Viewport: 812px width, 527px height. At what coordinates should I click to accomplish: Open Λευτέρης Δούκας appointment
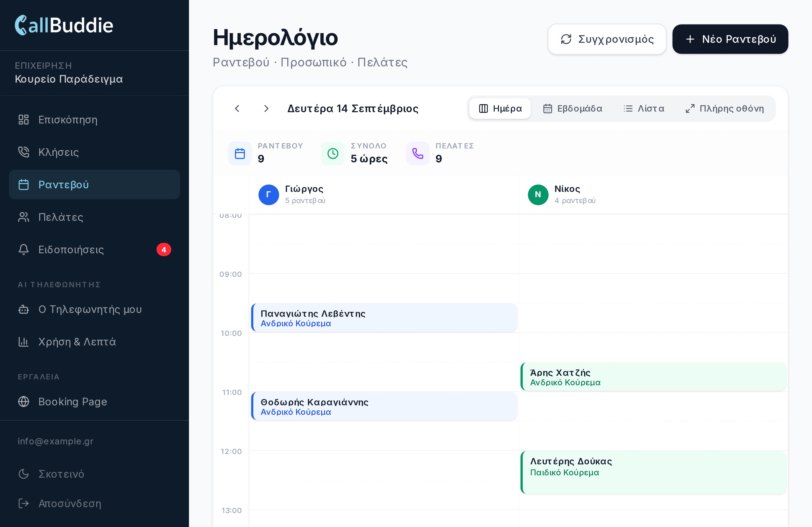[653, 472]
